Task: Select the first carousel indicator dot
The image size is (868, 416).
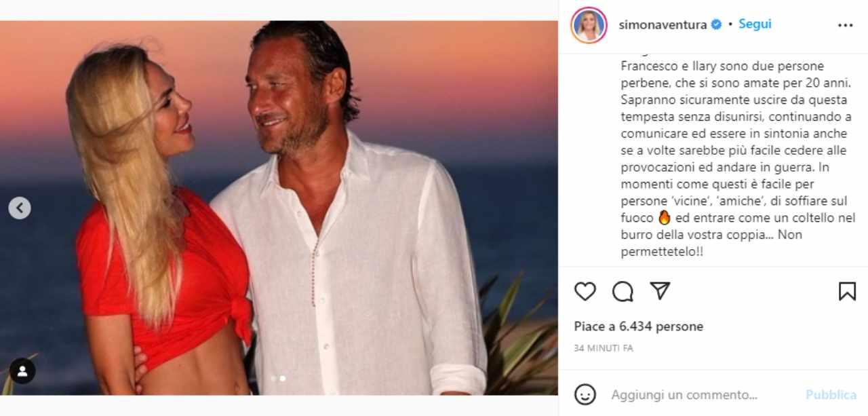Action: (273, 378)
